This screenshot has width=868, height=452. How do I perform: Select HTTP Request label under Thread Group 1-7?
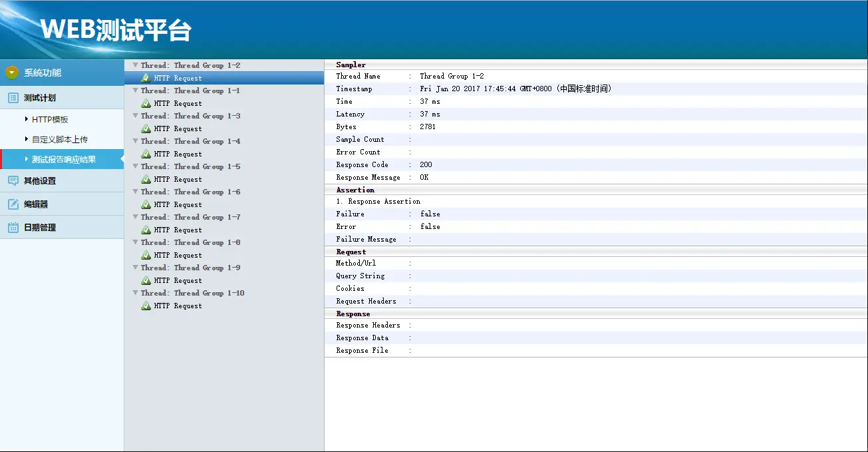click(x=178, y=230)
